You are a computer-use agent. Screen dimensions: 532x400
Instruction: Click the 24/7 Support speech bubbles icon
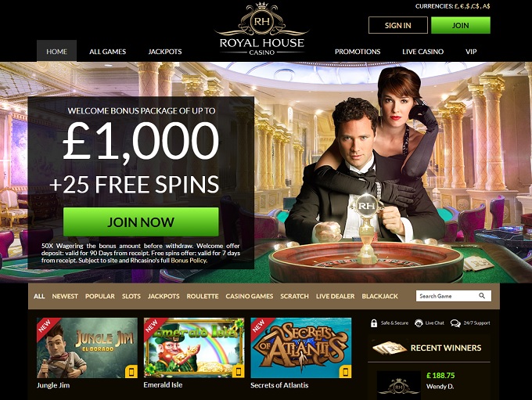(x=455, y=323)
